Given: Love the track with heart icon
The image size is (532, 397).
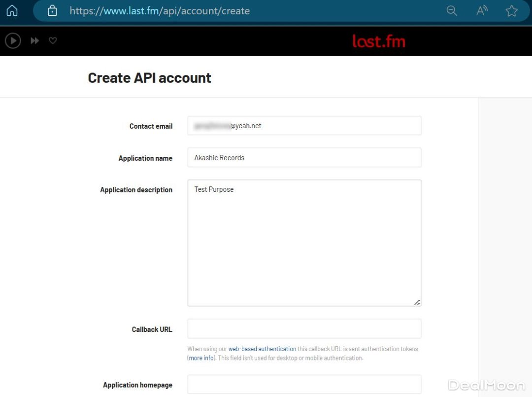Looking at the screenshot, I should [x=53, y=40].
